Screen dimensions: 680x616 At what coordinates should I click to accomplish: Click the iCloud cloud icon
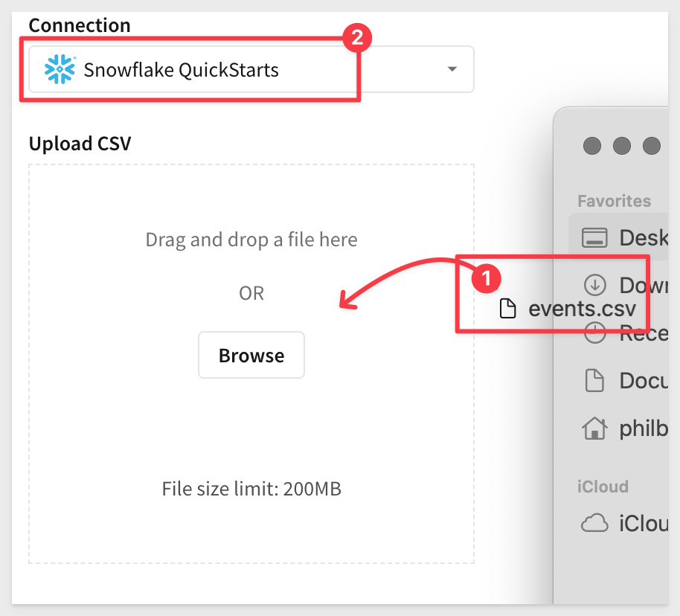594,523
